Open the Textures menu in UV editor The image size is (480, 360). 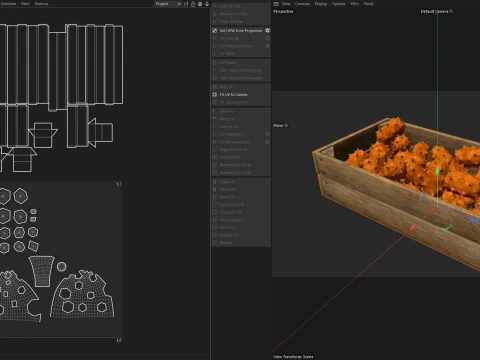(41, 4)
